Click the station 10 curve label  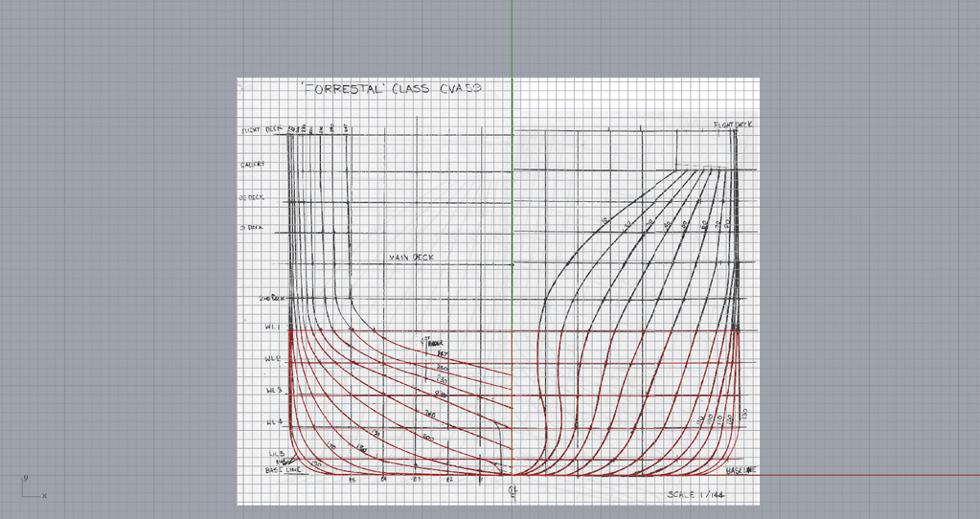point(604,221)
